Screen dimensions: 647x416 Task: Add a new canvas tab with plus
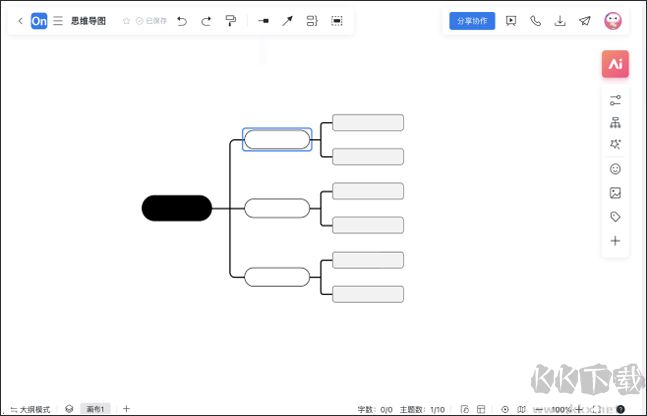coord(126,409)
